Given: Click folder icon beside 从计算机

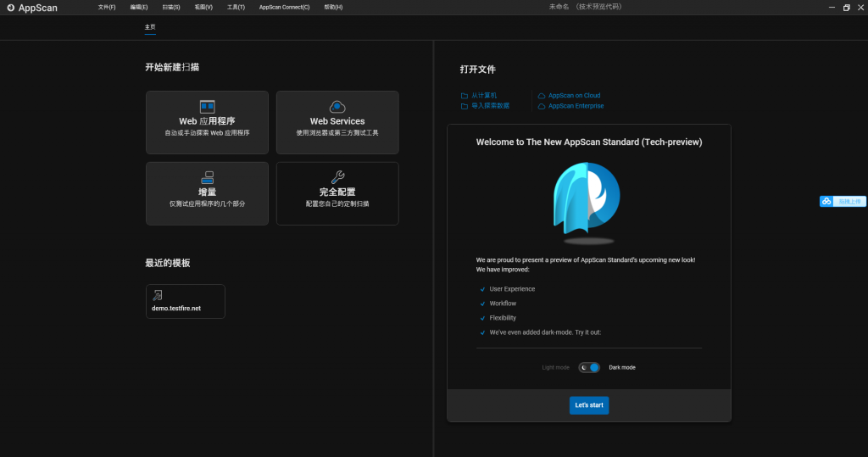Looking at the screenshot, I should (x=465, y=96).
